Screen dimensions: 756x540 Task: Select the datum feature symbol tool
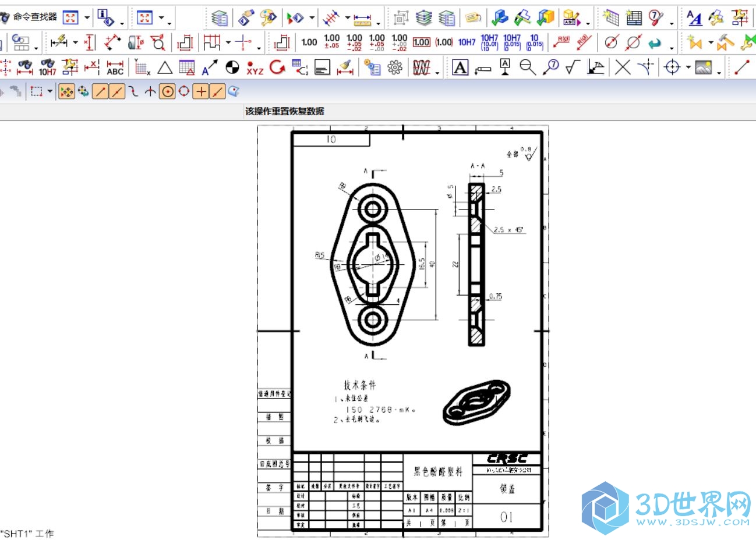click(505, 67)
